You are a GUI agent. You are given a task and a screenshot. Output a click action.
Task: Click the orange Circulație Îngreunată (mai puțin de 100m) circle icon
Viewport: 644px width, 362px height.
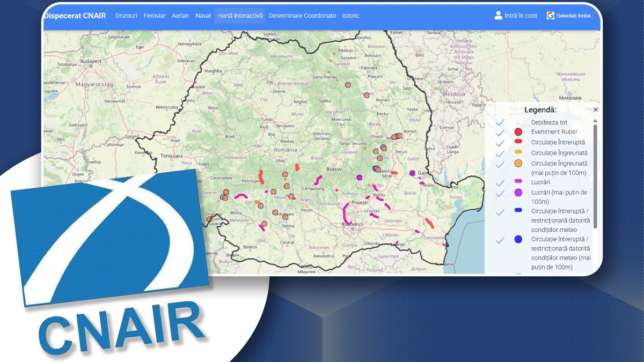tap(518, 164)
